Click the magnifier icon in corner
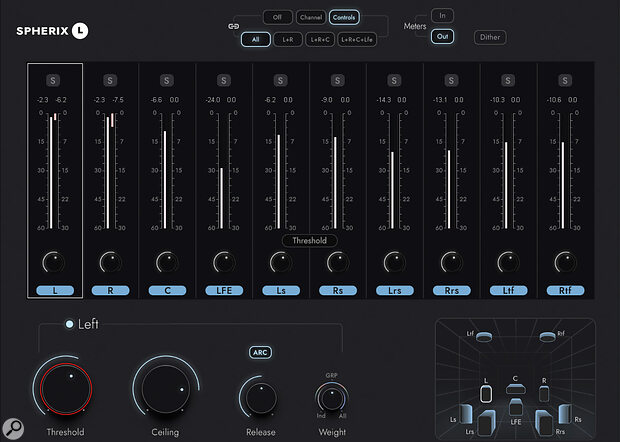 click(13, 428)
